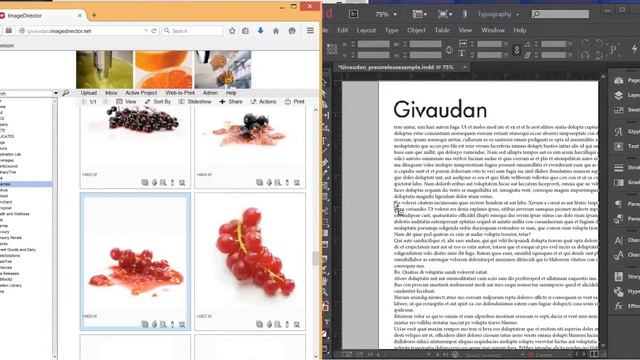Open the InDesign Help menu

[520, 30]
